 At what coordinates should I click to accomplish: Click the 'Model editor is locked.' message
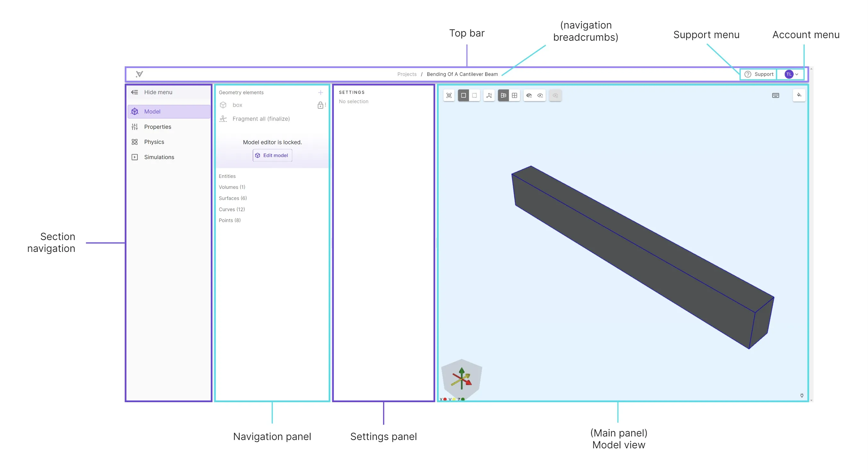pos(272,142)
